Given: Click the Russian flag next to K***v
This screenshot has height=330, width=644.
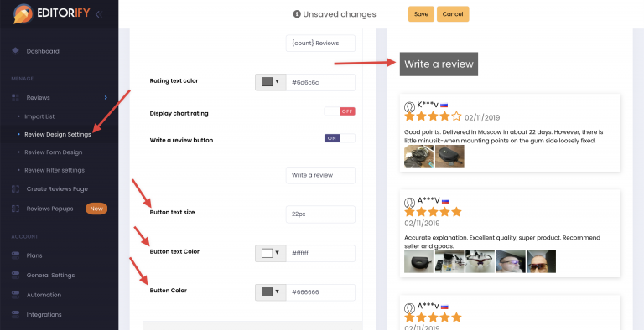Looking at the screenshot, I should (444, 105).
